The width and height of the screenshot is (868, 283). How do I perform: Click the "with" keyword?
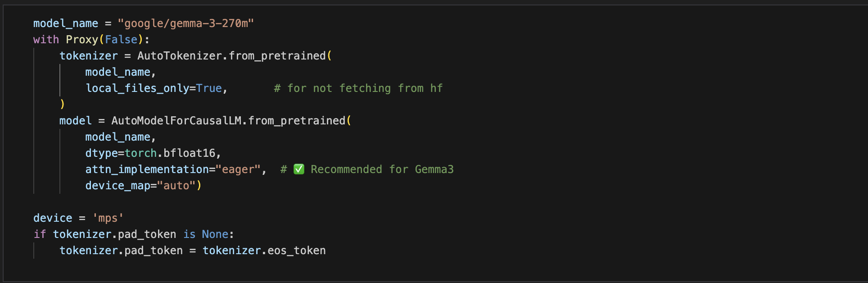pyautogui.click(x=46, y=40)
